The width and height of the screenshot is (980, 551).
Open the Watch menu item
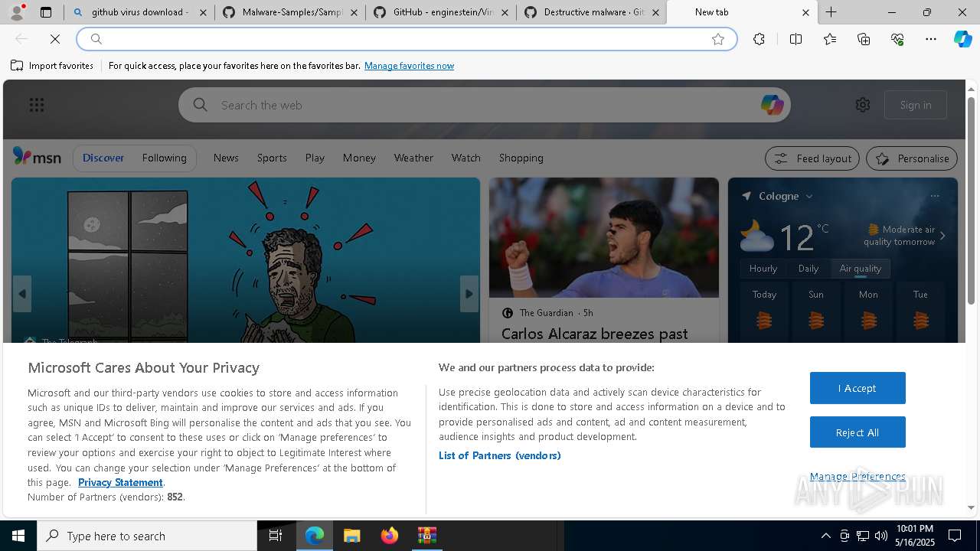pyautogui.click(x=466, y=158)
